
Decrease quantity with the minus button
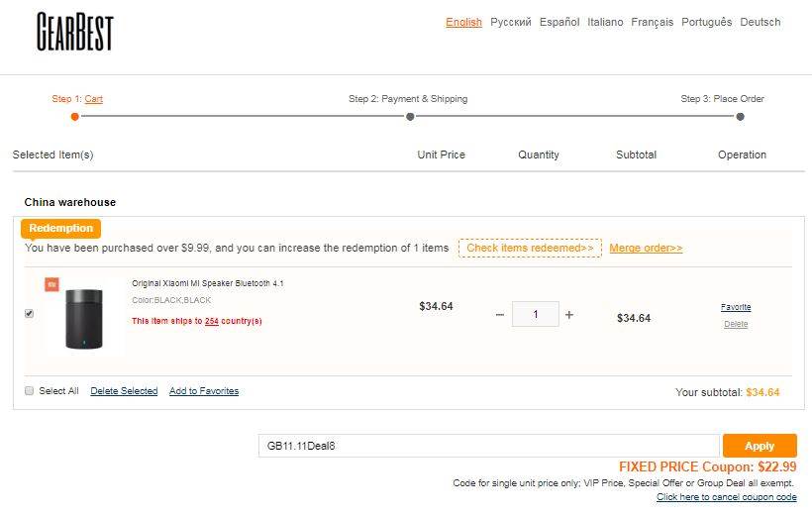click(500, 315)
